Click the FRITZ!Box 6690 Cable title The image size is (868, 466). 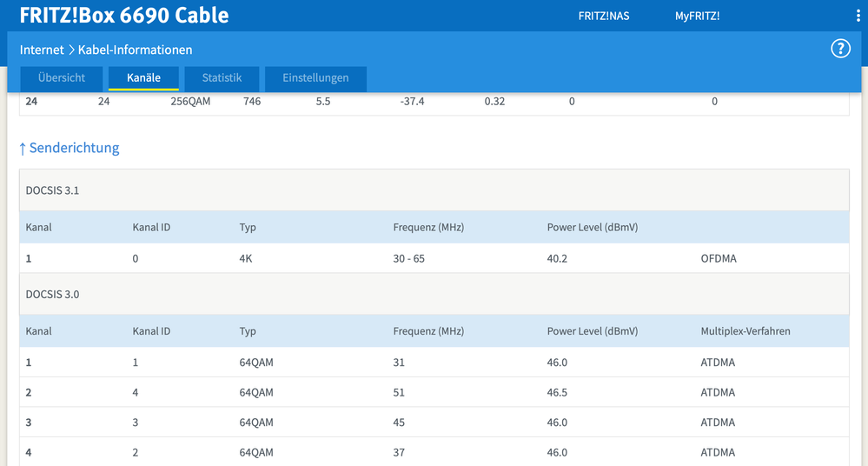[124, 16]
